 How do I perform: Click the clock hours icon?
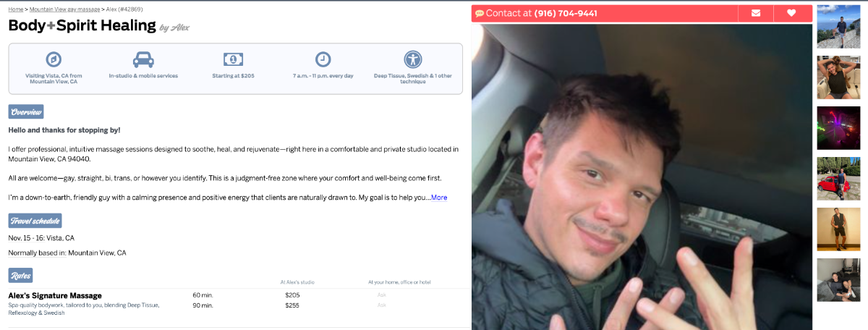(x=323, y=59)
